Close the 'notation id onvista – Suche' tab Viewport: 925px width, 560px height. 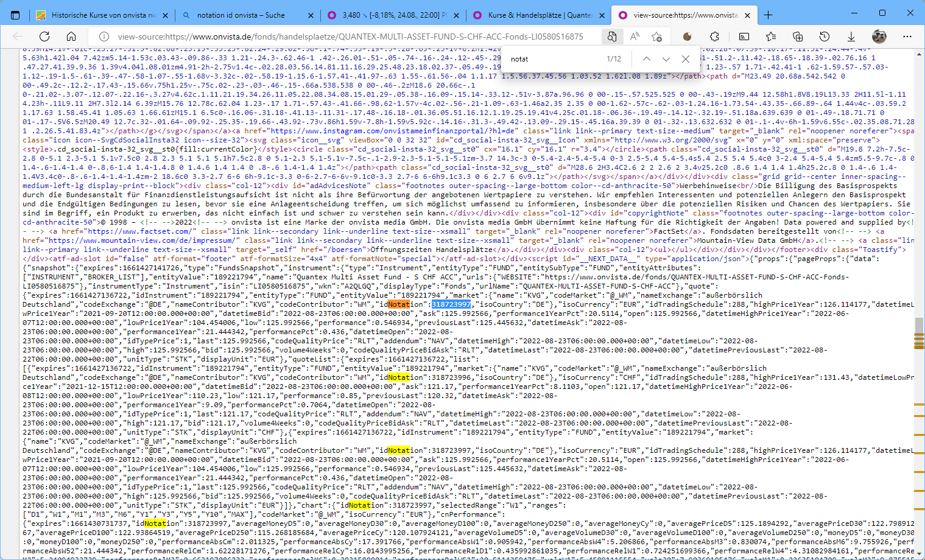[x=311, y=15]
